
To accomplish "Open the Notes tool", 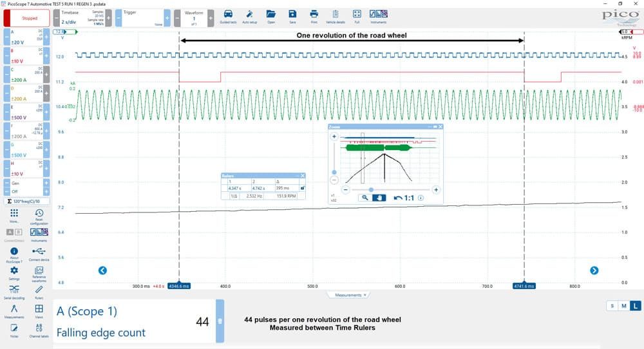I will click(x=14, y=330).
